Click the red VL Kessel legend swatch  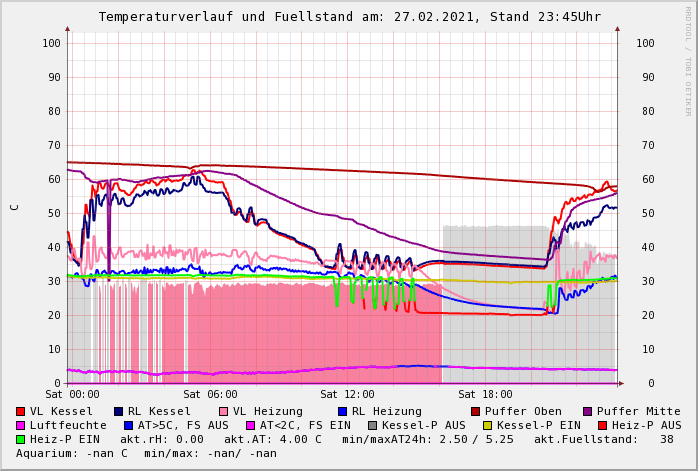tap(21, 411)
